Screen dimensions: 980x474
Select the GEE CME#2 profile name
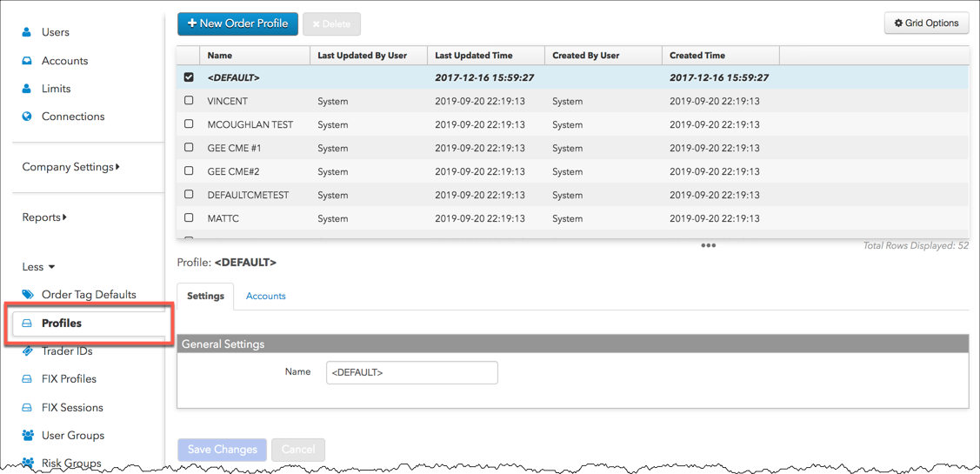tap(235, 170)
